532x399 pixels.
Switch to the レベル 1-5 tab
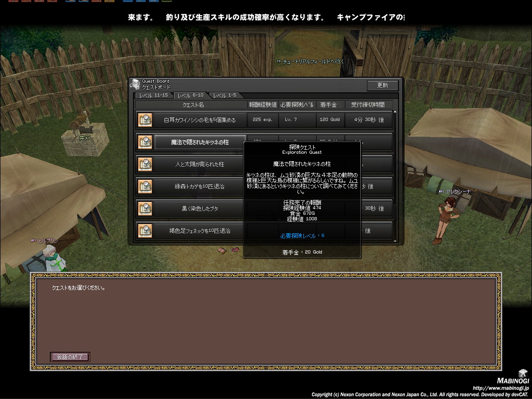[x=225, y=95]
